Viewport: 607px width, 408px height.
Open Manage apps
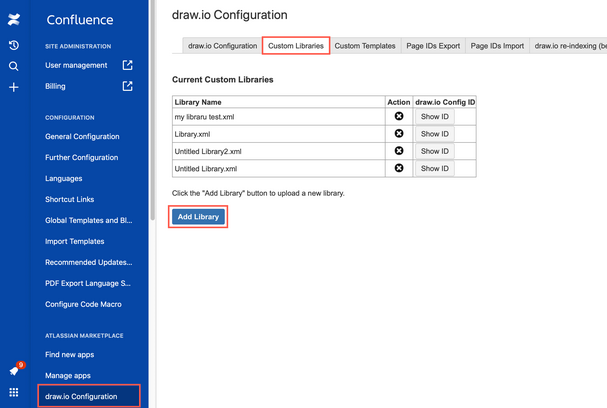pos(68,375)
